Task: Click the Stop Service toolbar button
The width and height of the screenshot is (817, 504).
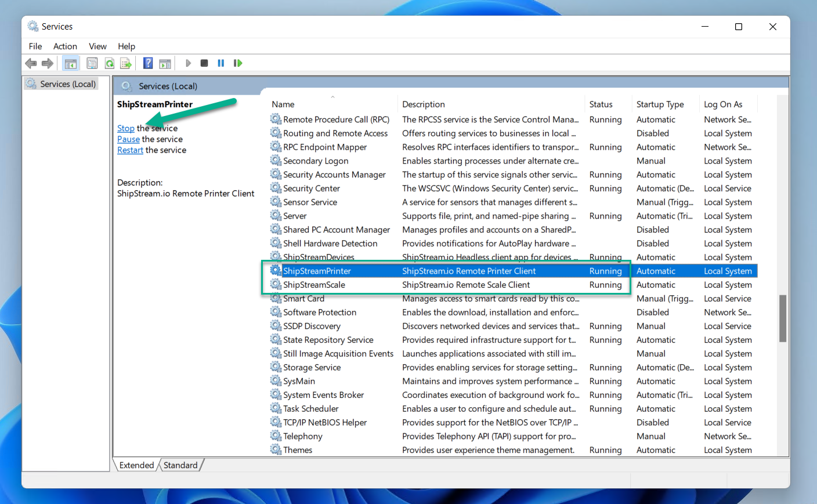Action: coord(204,63)
